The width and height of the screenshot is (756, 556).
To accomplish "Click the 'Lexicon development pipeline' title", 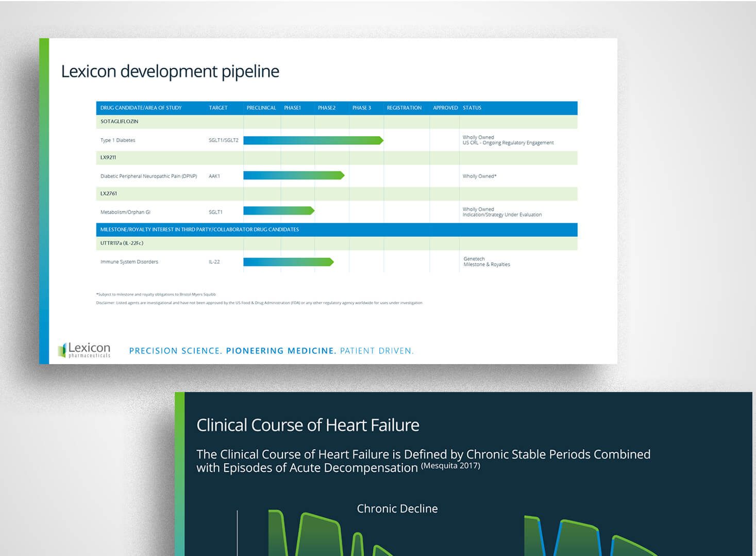I will (170, 71).
